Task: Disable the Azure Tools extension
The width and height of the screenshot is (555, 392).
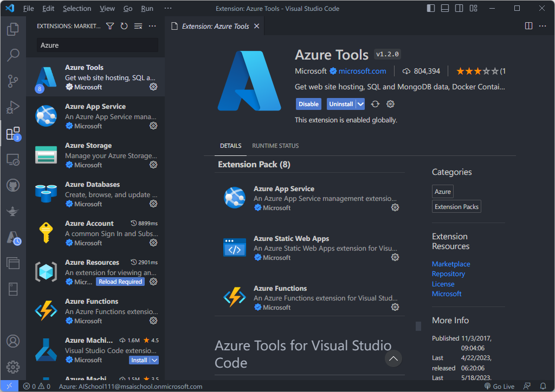Action: click(x=308, y=104)
